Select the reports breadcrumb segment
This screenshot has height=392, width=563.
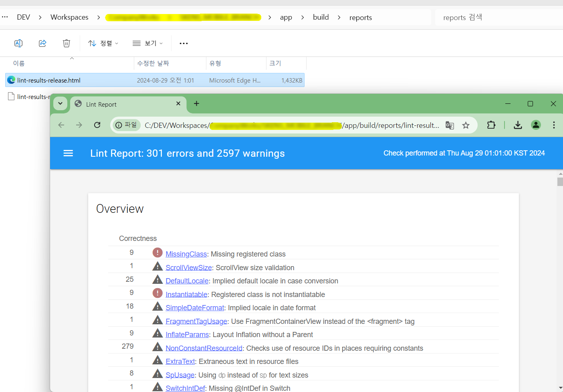point(360,17)
